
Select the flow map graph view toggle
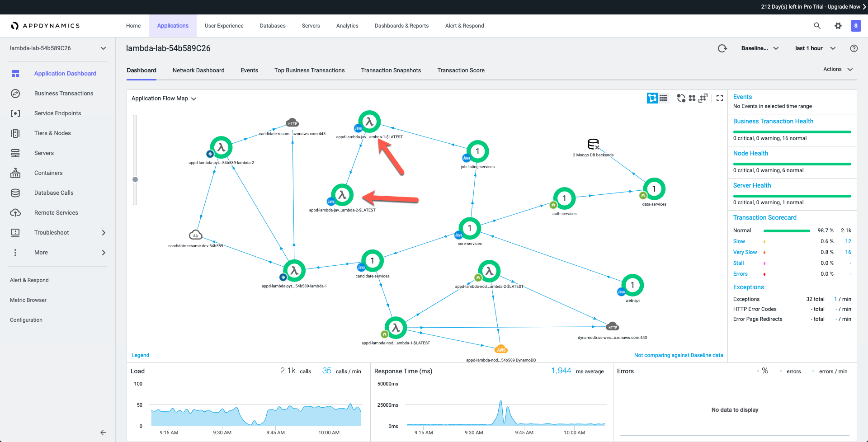pos(652,98)
